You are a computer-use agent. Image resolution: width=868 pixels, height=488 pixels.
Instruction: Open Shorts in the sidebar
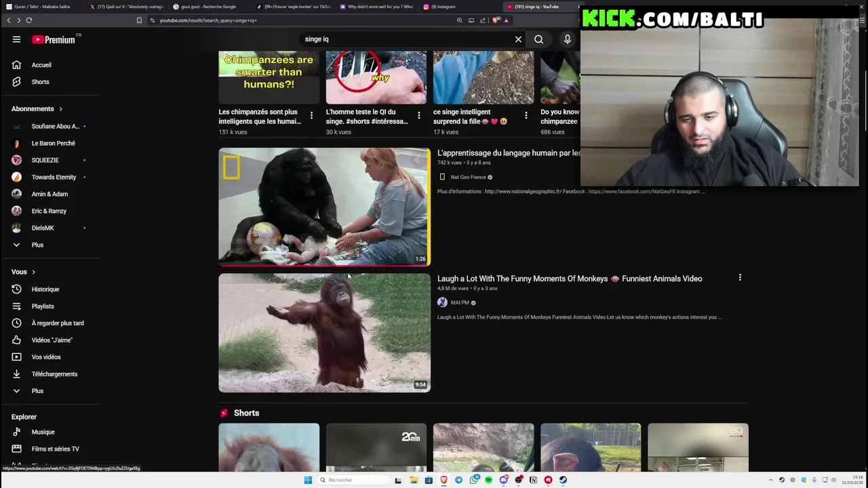tap(41, 82)
